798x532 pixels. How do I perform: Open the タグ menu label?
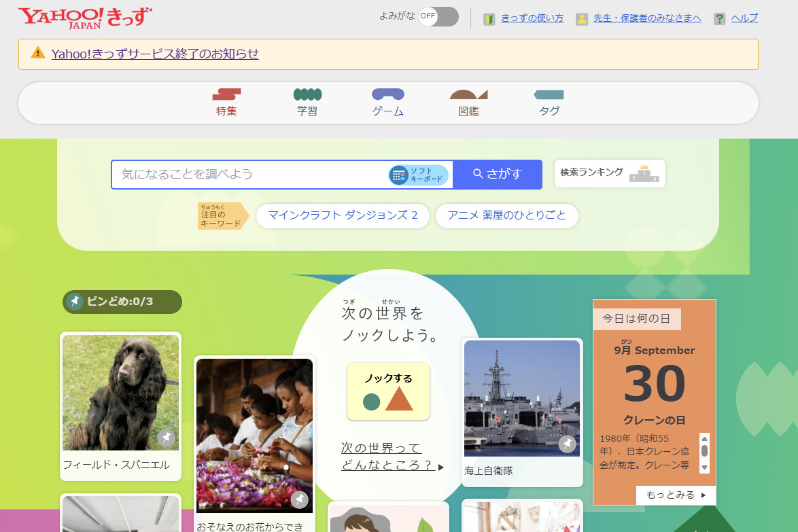(x=549, y=111)
